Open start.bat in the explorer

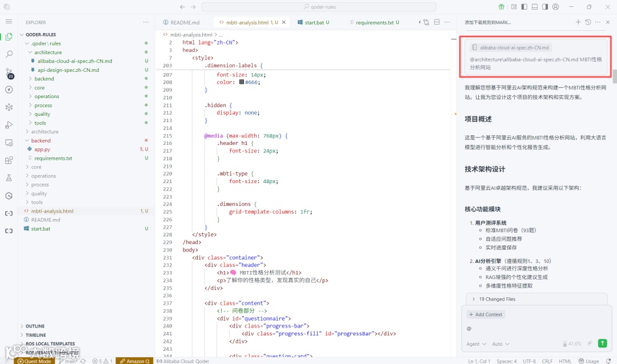pos(41,229)
